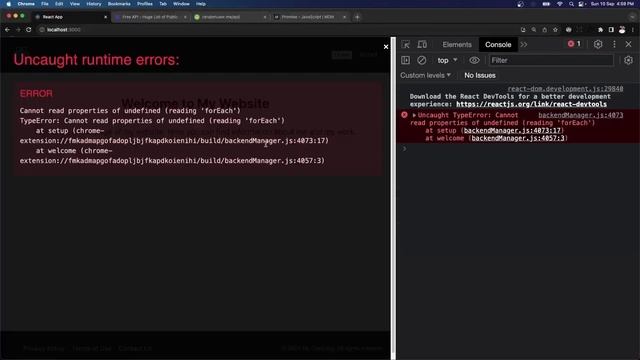Open the console settings gear beside Filter
The height and width of the screenshot is (360, 640).
628,60
